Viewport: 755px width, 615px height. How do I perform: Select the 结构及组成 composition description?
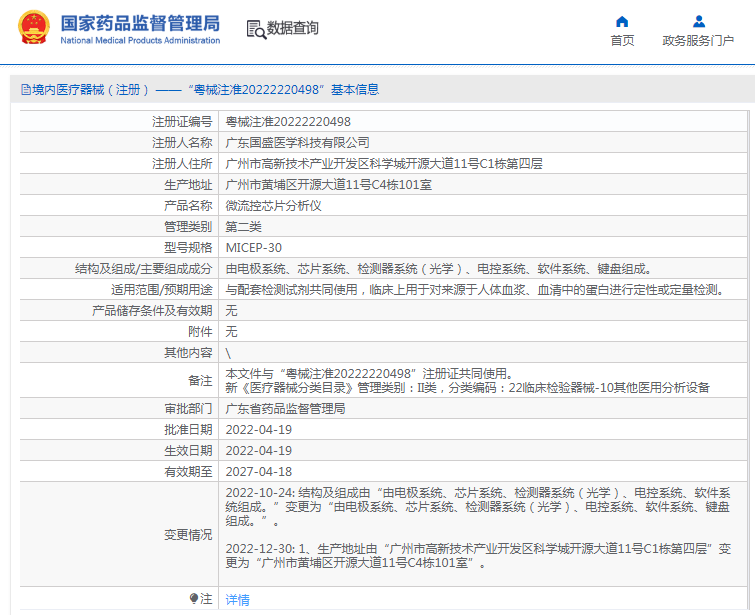[x=439, y=269]
